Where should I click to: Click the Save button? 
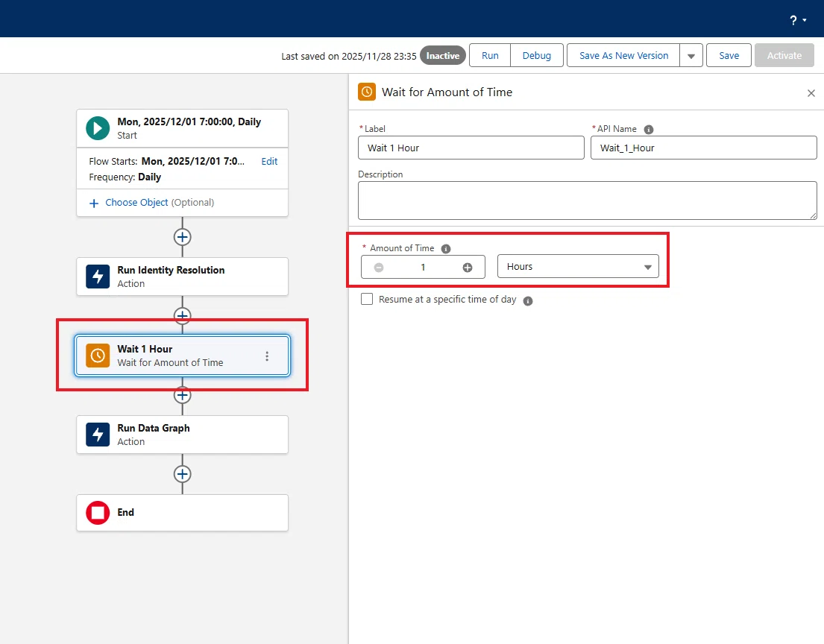click(x=729, y=56)
